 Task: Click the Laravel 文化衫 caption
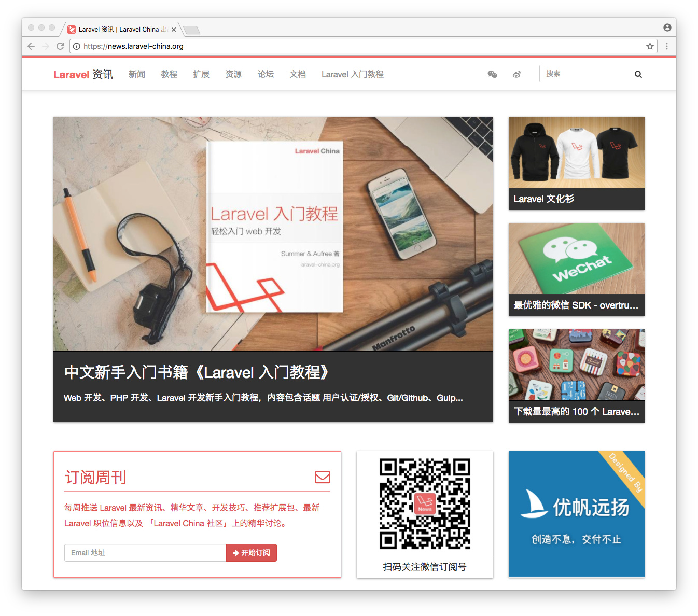click(543, 199)
